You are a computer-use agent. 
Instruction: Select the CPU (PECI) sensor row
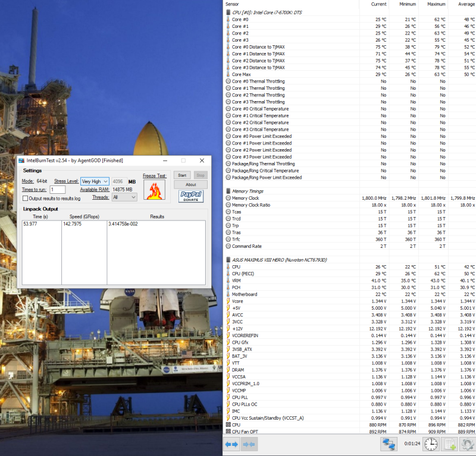pos(350,273)
